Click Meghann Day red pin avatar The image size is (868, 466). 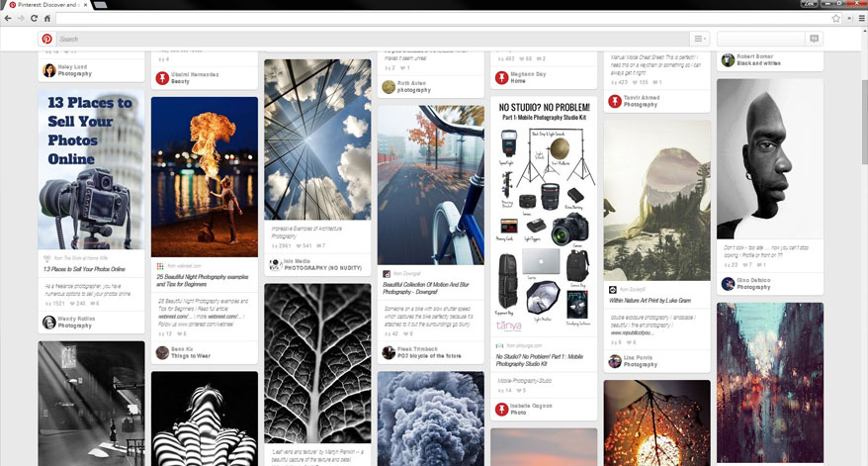tap(501, 77)
